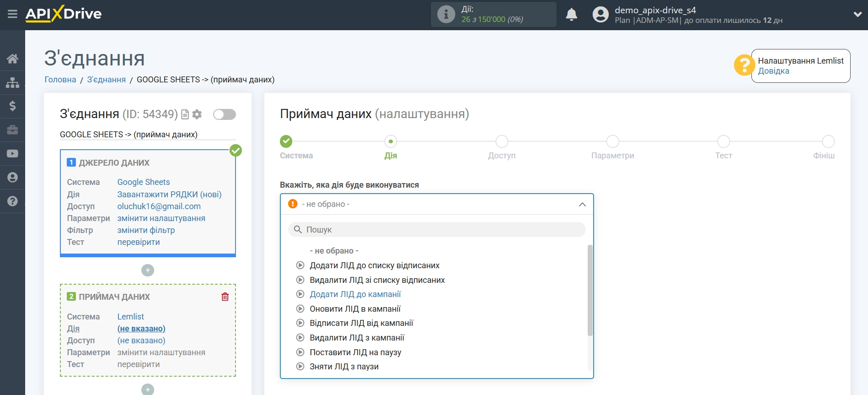Click play icon beside Оновити ЛІД
Image resolution: width=868 pixels, height=395 pixels.
click(x=300, y=308)
